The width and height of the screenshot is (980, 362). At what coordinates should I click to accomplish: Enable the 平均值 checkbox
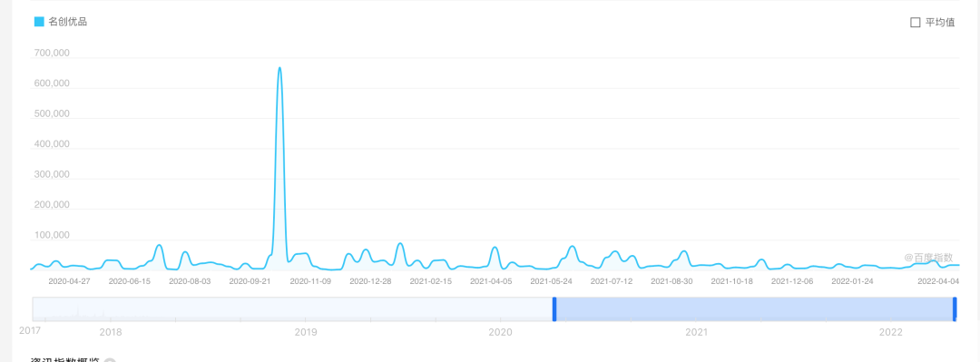tap(916, 23)
